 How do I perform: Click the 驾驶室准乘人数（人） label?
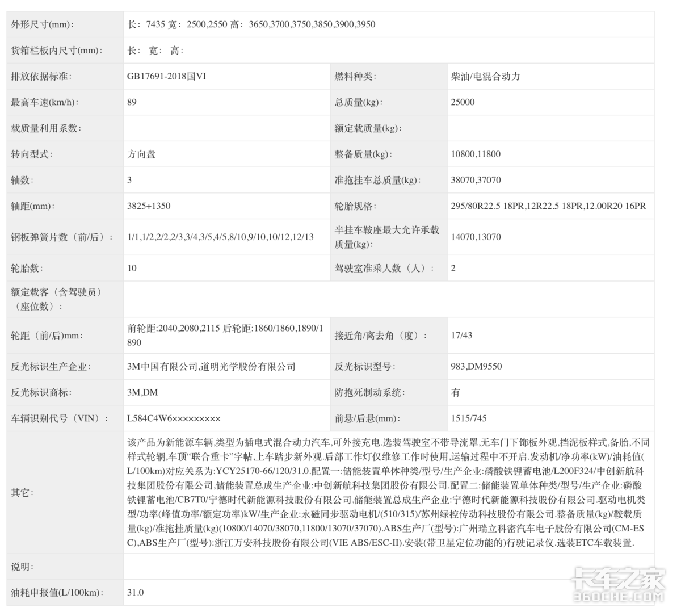pyautogui.click(x=384, y=268)
